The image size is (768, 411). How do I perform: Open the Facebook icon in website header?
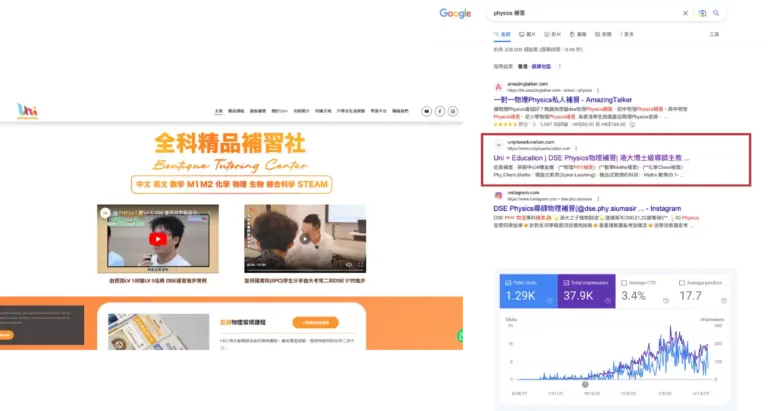click(440, 111)
